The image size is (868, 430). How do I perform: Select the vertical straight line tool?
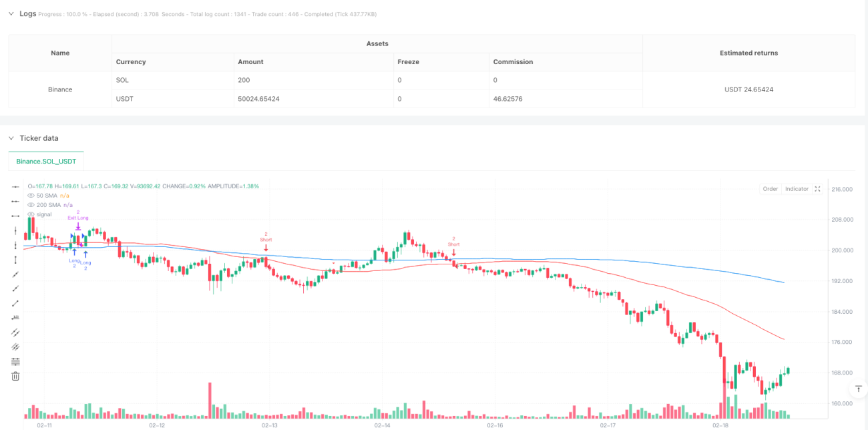(15, 231)
